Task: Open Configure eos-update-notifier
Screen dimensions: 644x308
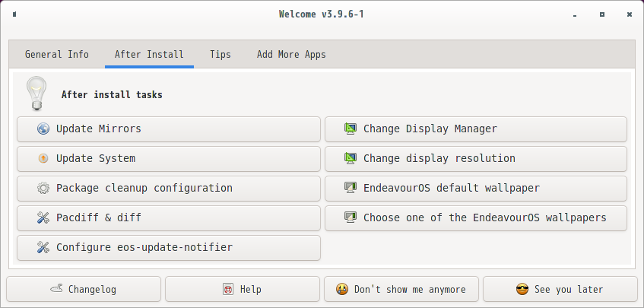Action: click(x=168, y=247)
